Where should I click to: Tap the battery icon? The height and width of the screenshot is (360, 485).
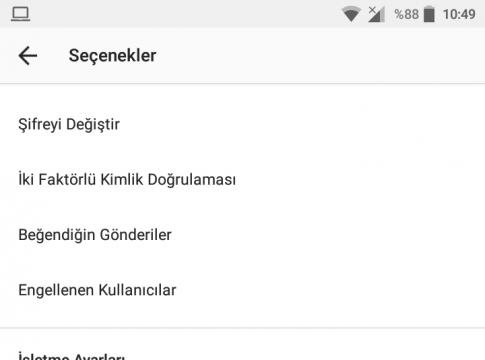click(x=429, y=14)
